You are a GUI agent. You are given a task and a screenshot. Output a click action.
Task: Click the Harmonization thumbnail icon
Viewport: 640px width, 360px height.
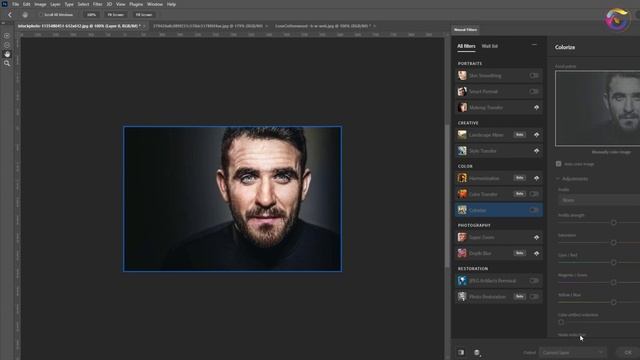coord(462,178)
